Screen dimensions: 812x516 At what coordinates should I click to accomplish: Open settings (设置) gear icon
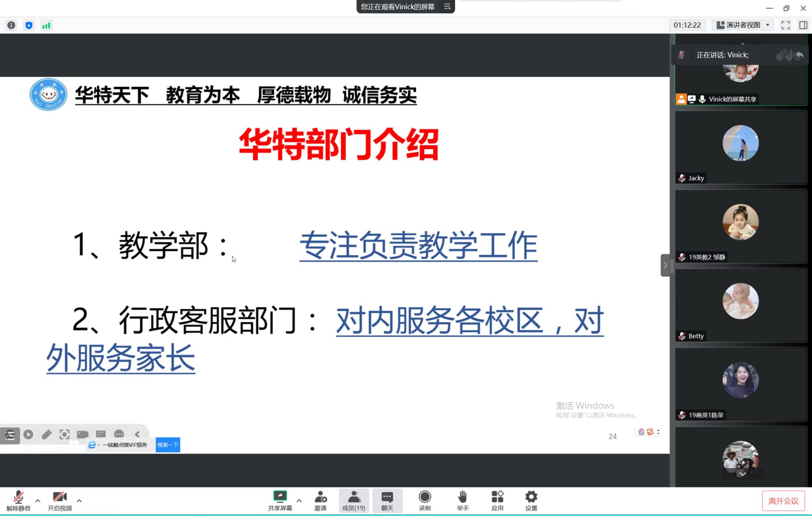click(531, 501)
